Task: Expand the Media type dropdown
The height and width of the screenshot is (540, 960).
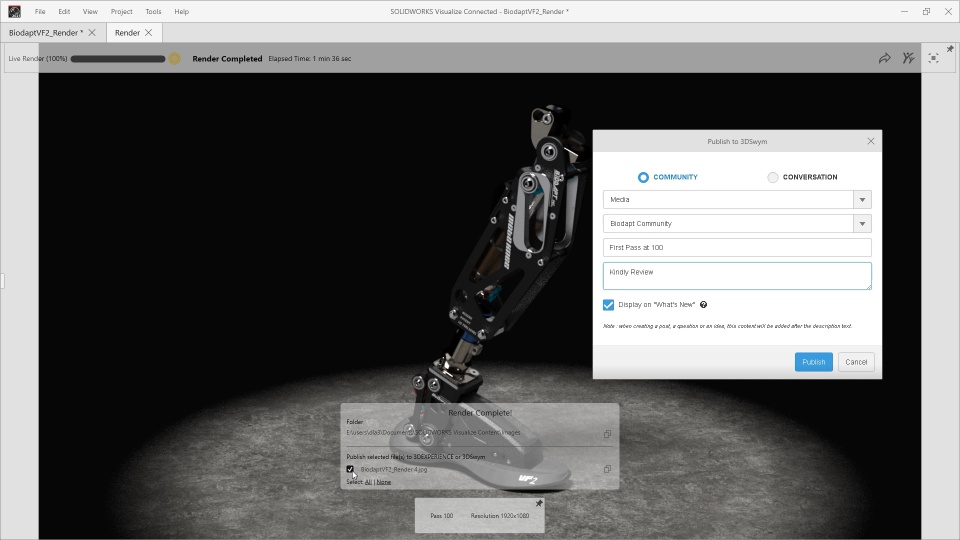Action: click(862, 200)
